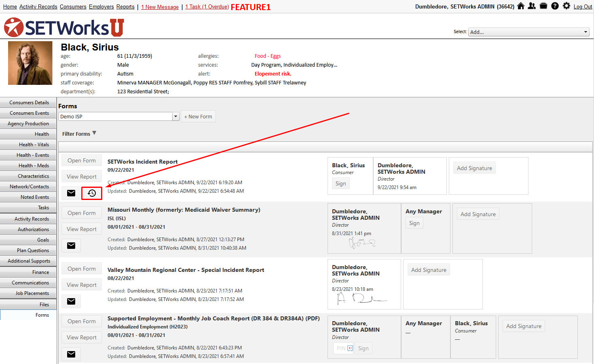This screenshot has width=594, height=364.
Task: Open the settings gear icon
Action: pyautogui.click(x=567, y=6)
